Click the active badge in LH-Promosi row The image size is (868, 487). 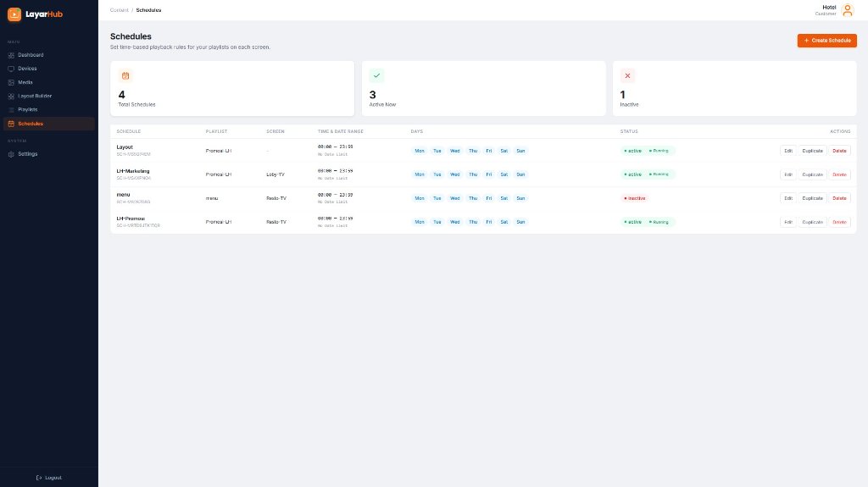(x=632, y=222)
